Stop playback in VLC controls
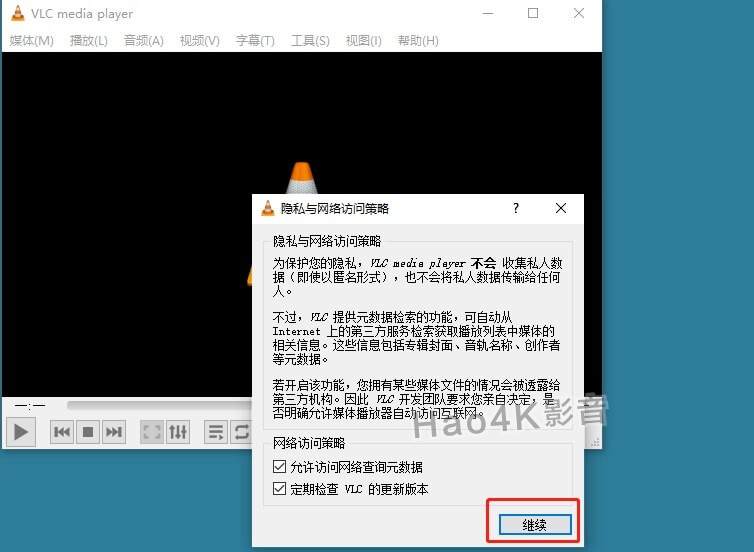This screenshot has height=552, width=754. 88,432
